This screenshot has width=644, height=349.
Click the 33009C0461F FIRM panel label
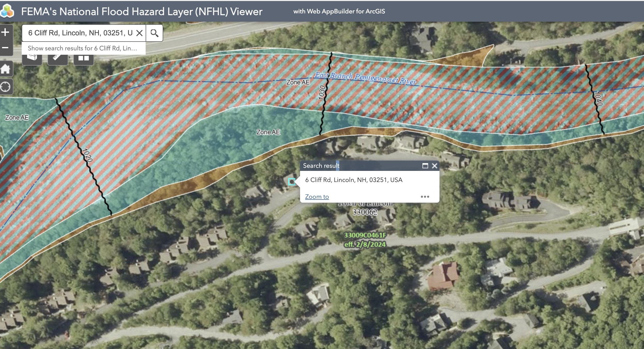pos(365,235)
